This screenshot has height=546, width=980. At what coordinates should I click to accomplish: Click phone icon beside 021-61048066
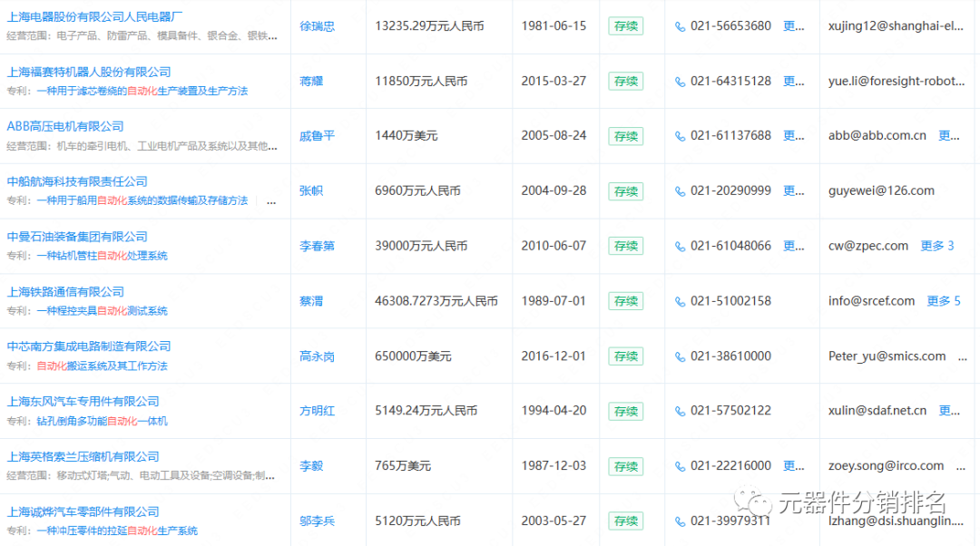coord(680,247)
